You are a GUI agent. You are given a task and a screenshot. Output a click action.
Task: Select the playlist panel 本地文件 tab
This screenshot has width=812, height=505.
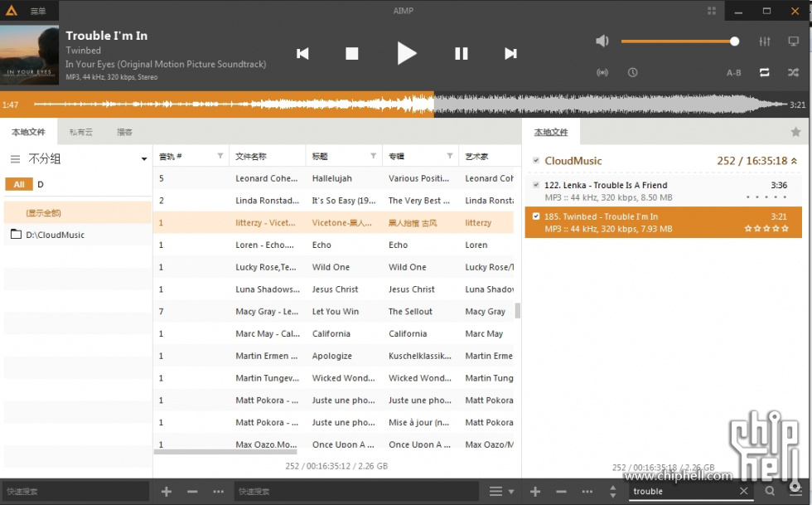pyautogui.click(x=551, y=132)
